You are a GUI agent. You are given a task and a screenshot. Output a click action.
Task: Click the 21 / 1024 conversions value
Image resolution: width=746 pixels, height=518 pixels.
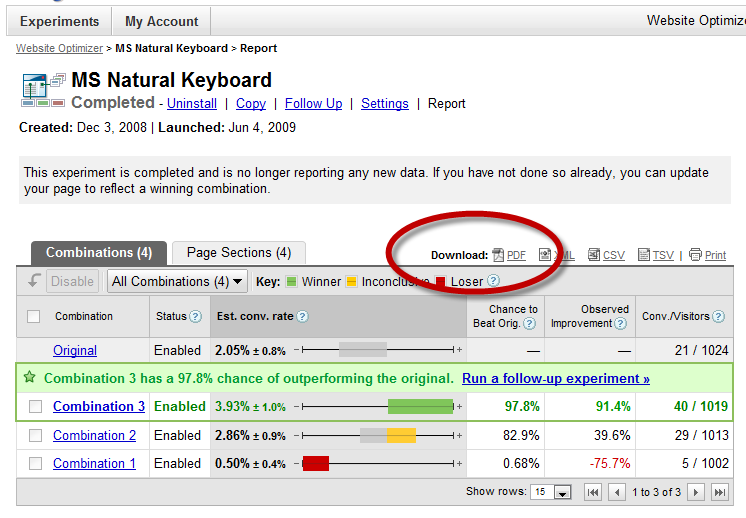[x=702, y=351]
